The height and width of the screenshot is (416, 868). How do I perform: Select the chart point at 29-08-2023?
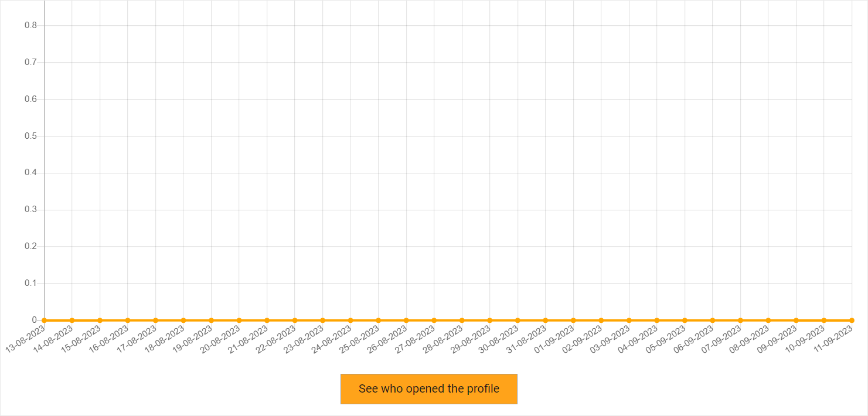point(489,320)
